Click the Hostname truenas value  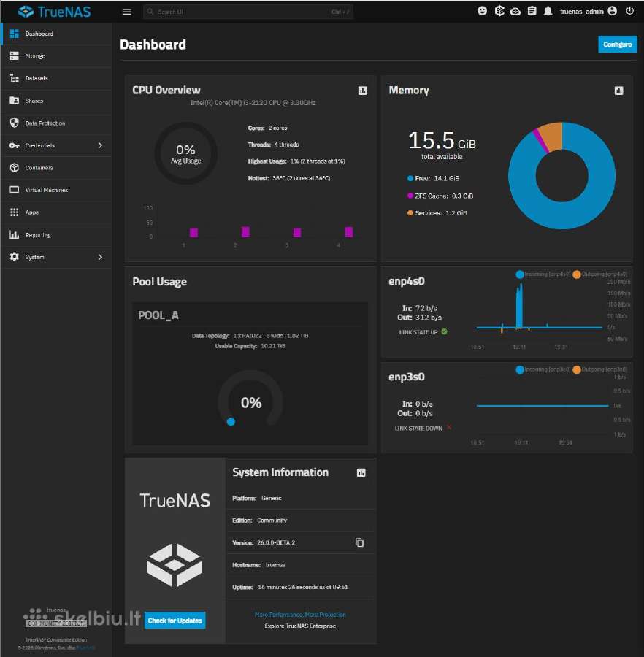point(275,565)
